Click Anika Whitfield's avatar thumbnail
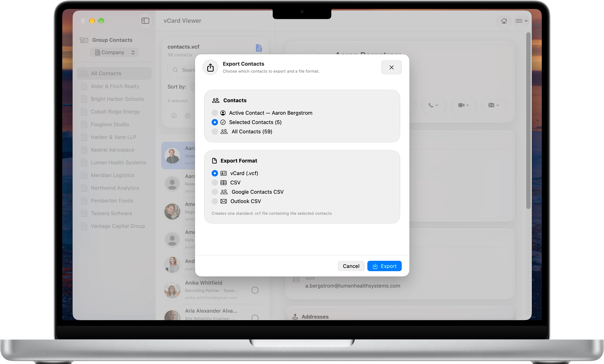This screenshot has height=364, width=604. point(172,290)
